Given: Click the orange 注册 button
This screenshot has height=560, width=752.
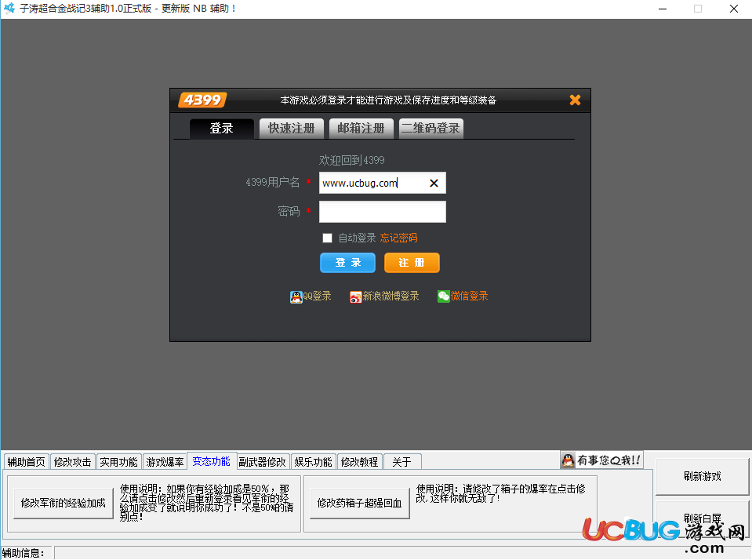Looking at the screenshot, I should 412,263.
